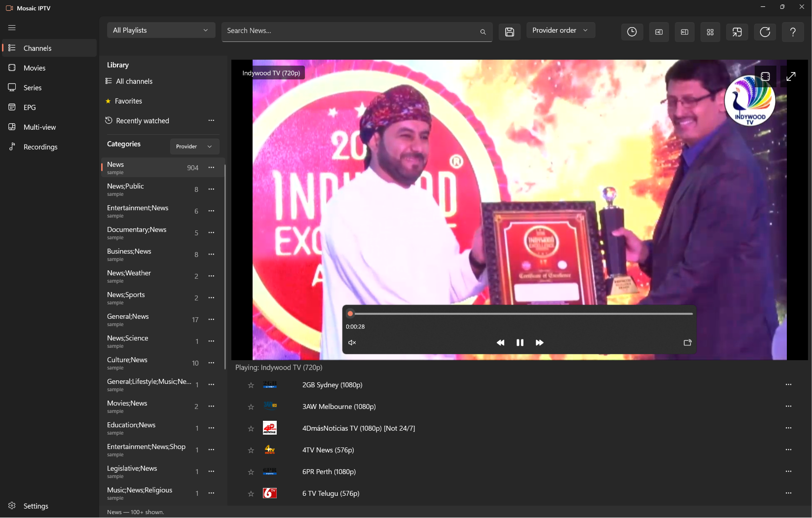812x518 pixels.
Task: Open the hamburger navigation menu
Action: pos(12,28)
